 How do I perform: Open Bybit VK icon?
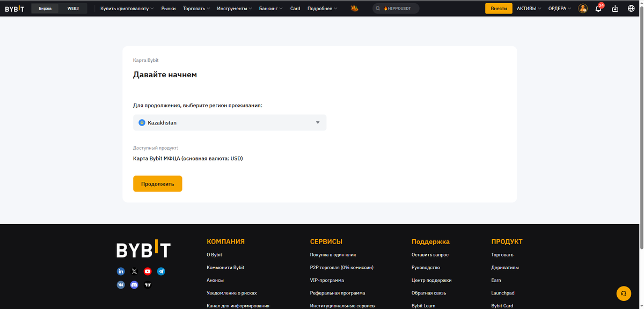coord(121,285)
